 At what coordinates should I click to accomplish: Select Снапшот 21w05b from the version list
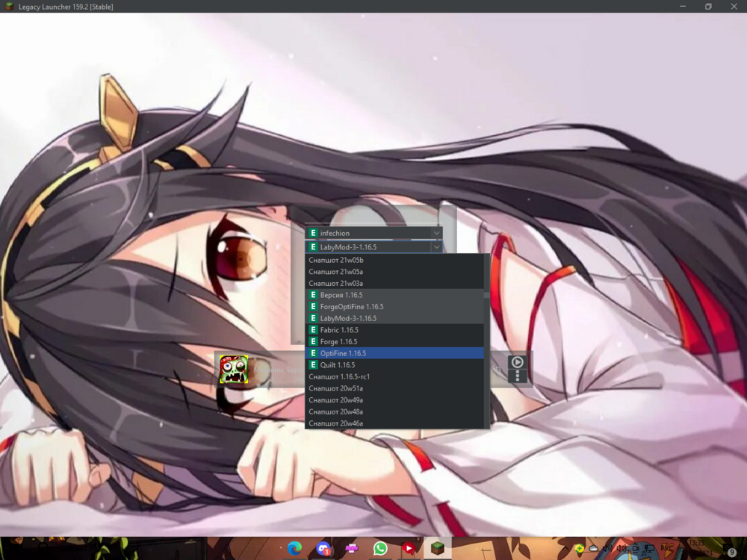394,260
